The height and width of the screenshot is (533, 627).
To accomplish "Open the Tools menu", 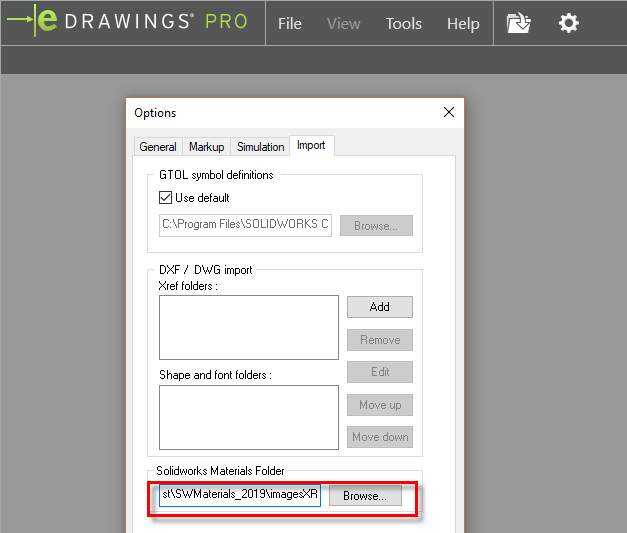I will [x=403, y=24].
